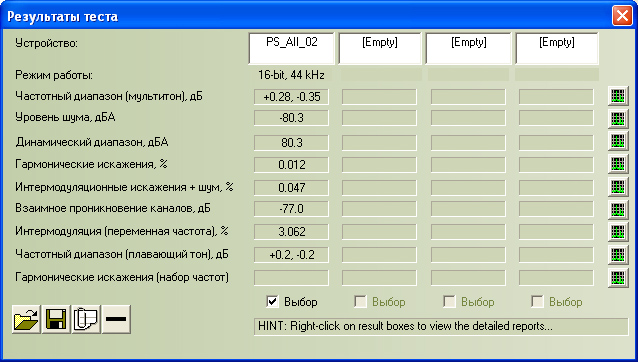Image resolution: width=638 pixels, height=362 pixels.
Task: Click the 3.062 intermodulation result box
Action: [291, 232]
